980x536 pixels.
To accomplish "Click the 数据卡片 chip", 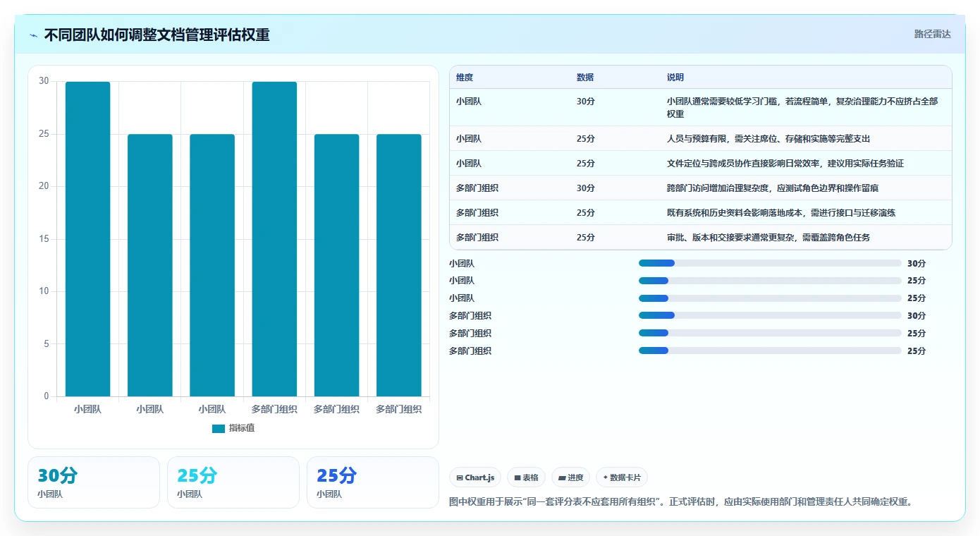I will [622, 477].
